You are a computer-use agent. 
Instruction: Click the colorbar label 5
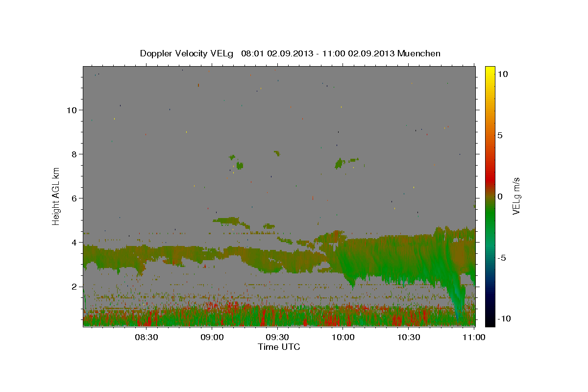point(500,135)
